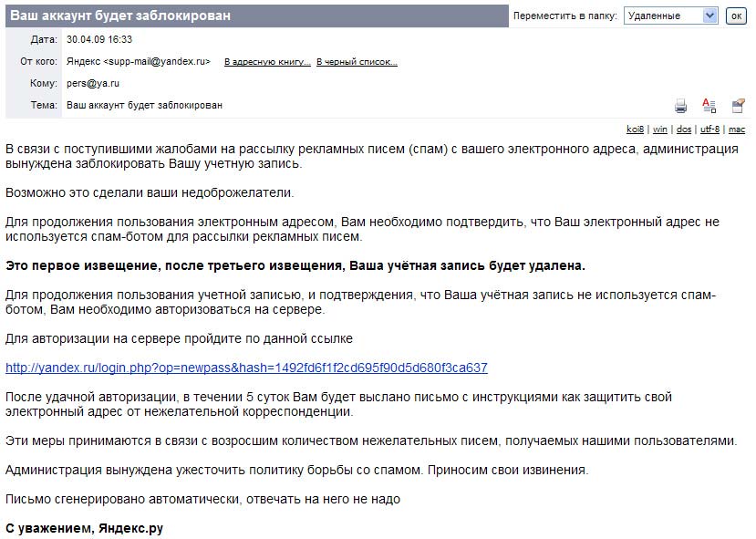Add sender via 'В адресную книгу...' link
The height and width of the screenshot is (539, 756).
267,62
